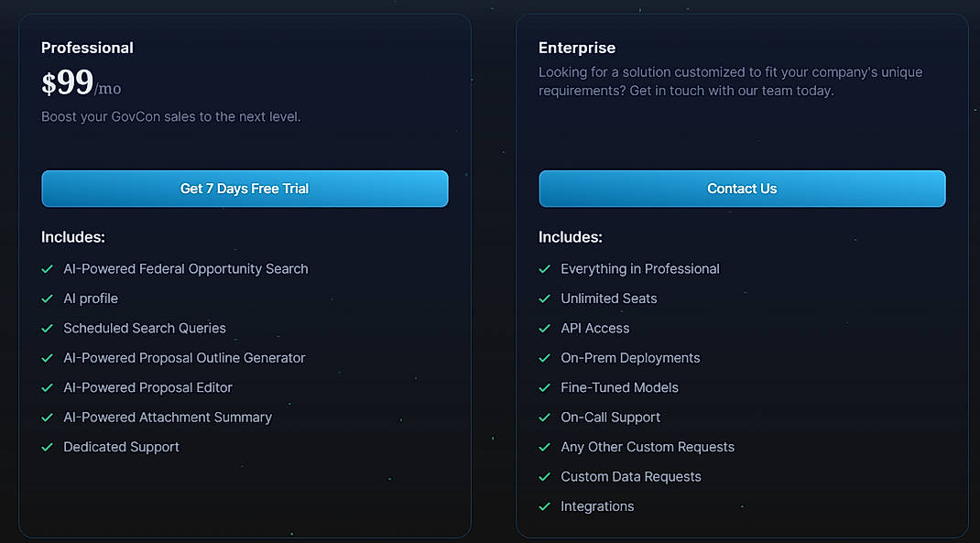Click 'Custom Data Requests' feature text
The image size is (980, 543).
click(631, 477)
